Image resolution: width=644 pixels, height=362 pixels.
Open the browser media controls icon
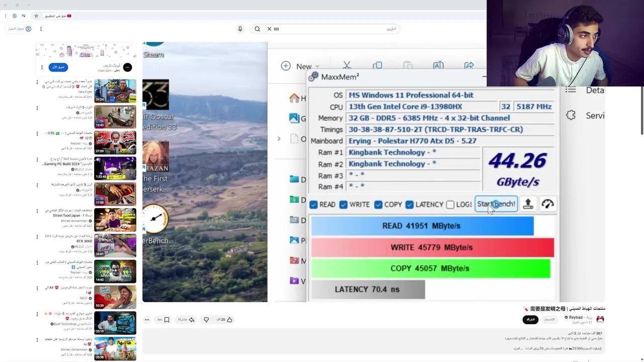tap(24, 16)
